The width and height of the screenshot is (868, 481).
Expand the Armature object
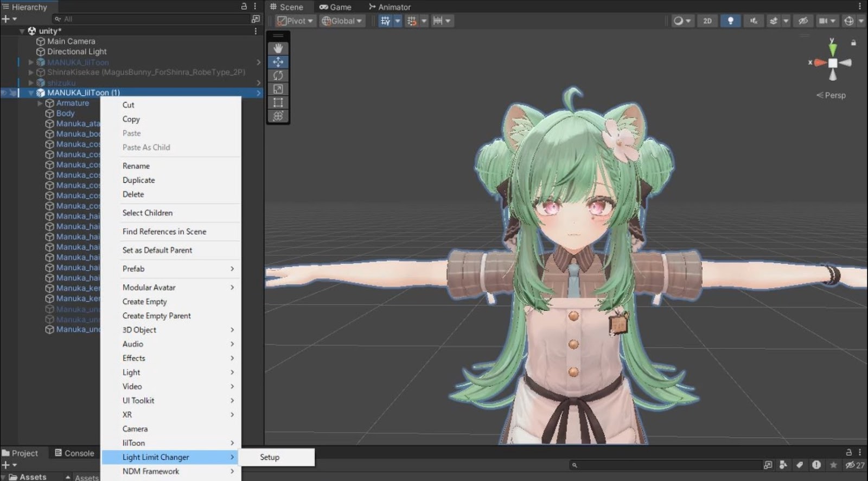40,103
